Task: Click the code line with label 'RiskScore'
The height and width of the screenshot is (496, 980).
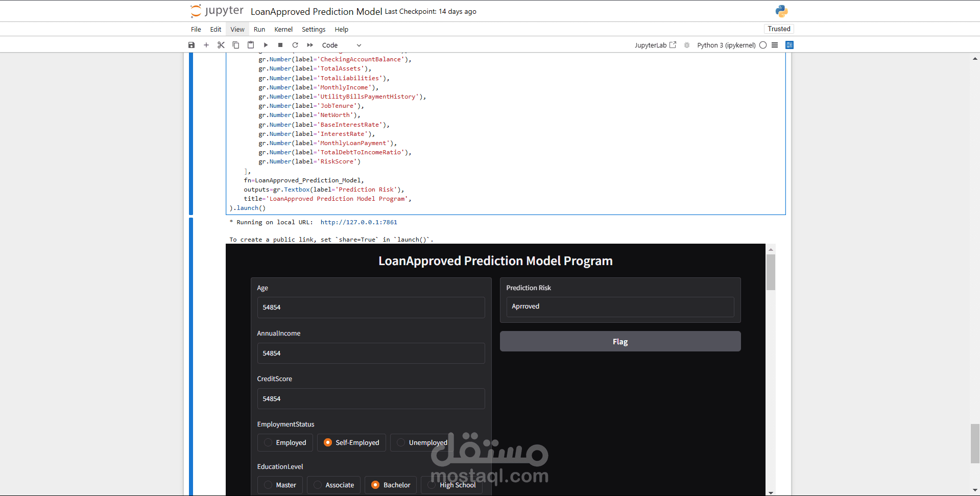Action: (x=309, y=161)
